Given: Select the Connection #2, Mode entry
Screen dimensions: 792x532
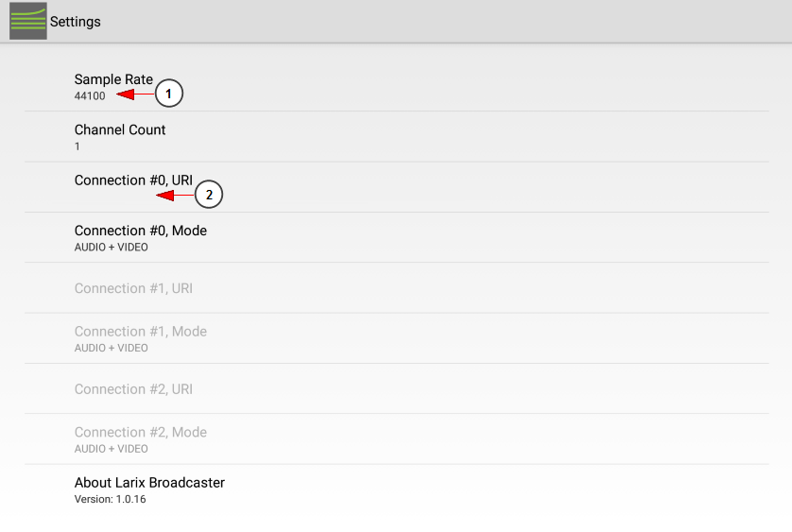Looking at the screenshot, I should [x=397, y=439].
